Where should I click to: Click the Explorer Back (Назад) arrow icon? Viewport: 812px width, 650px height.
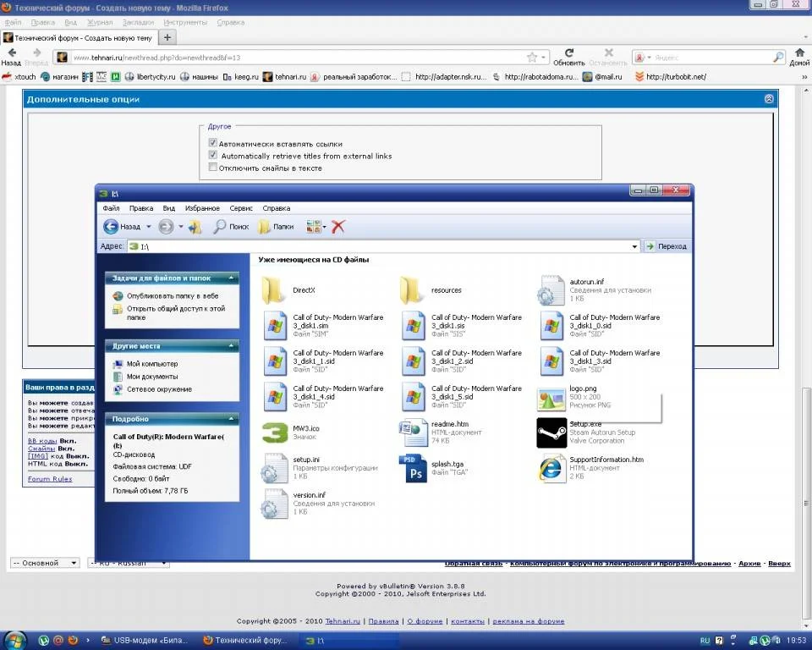(x=111, y=227)
